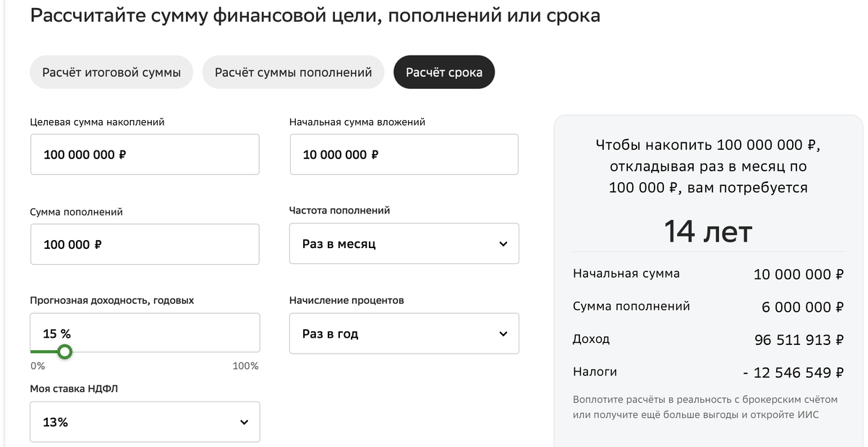Switch to the Расчёт итоговой суммы tab

click(x=111, y=72)
